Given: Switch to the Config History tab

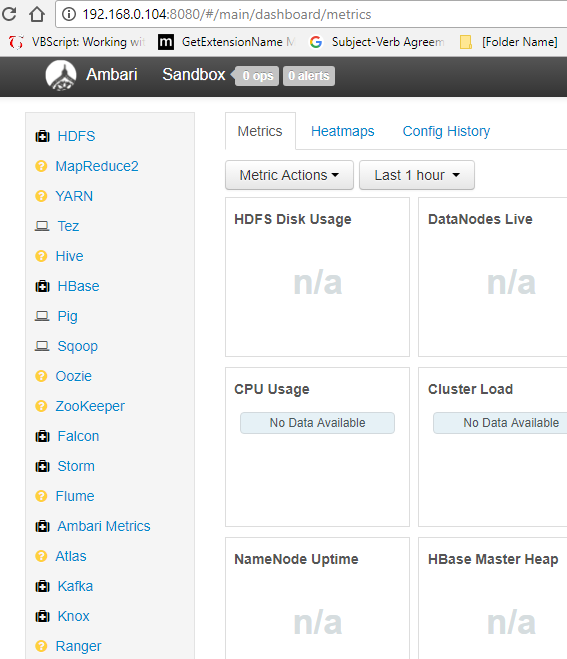Looking at the screenshot, I should coord(446,131).
